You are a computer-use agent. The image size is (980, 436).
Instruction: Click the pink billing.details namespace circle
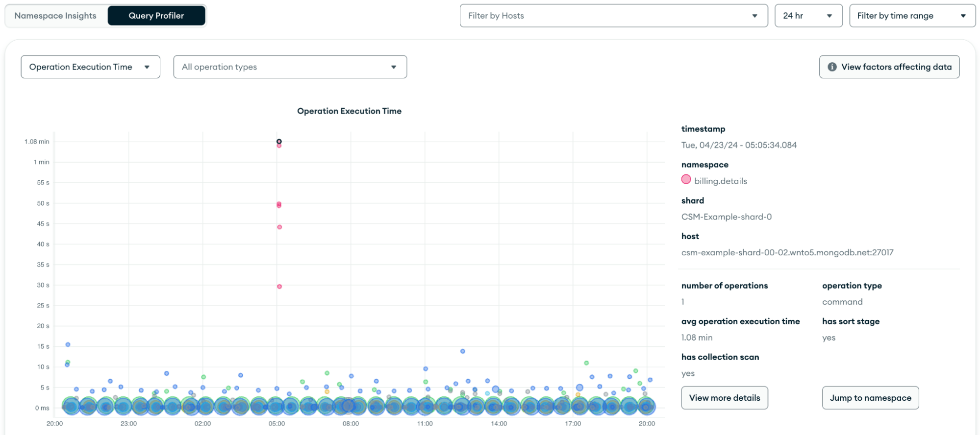click(686, 180)
